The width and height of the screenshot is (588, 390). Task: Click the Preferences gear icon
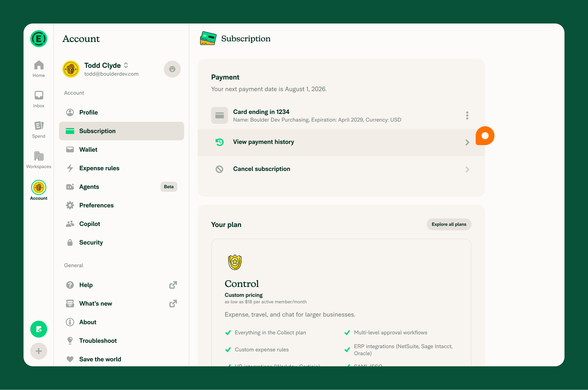coord(70,205)
